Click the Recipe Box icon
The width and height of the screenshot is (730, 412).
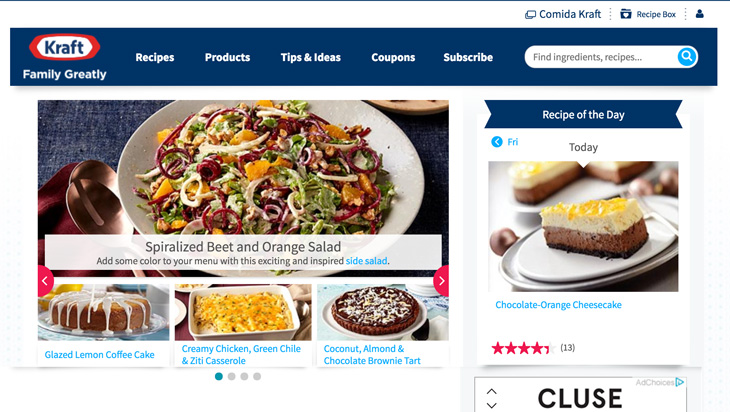[626, 14]
